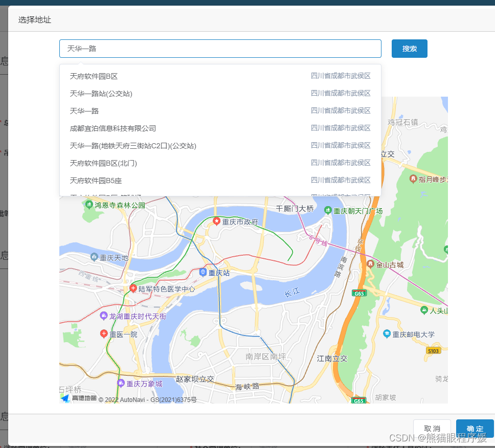This screenshot has height=448, width=495.
Task: Click the 高德地图 logo on the map
Action: (x=79, y=398)
